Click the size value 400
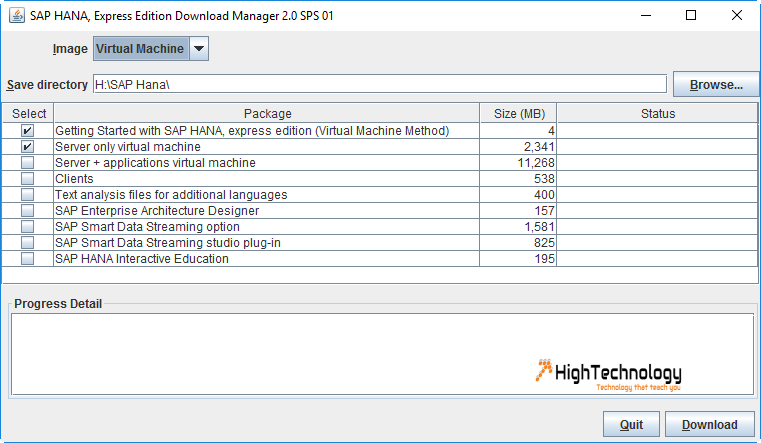This screenshot has height=443, width=761. 544,195
